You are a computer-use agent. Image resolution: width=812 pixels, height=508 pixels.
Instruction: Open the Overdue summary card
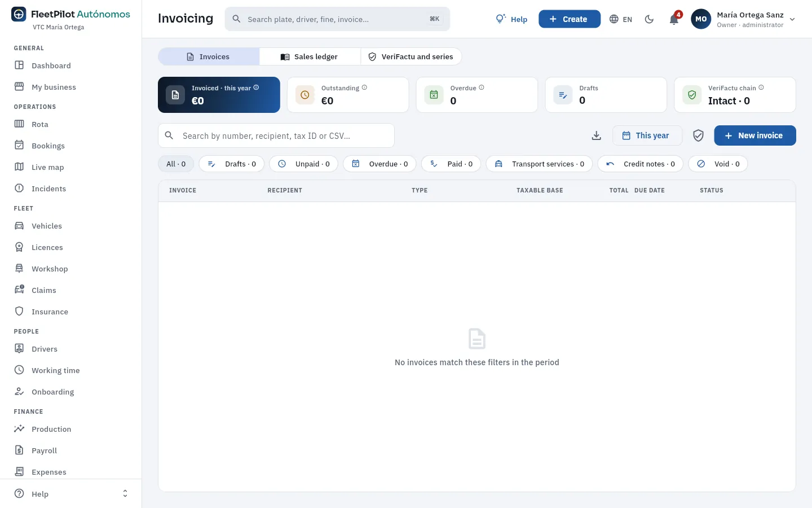pos(477,95)
